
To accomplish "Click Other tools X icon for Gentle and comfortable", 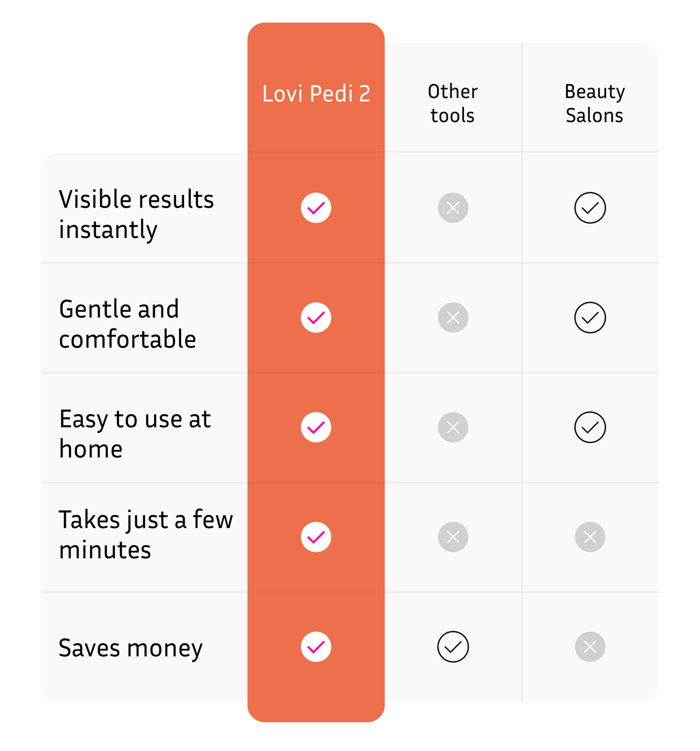I will pos(453,318).
